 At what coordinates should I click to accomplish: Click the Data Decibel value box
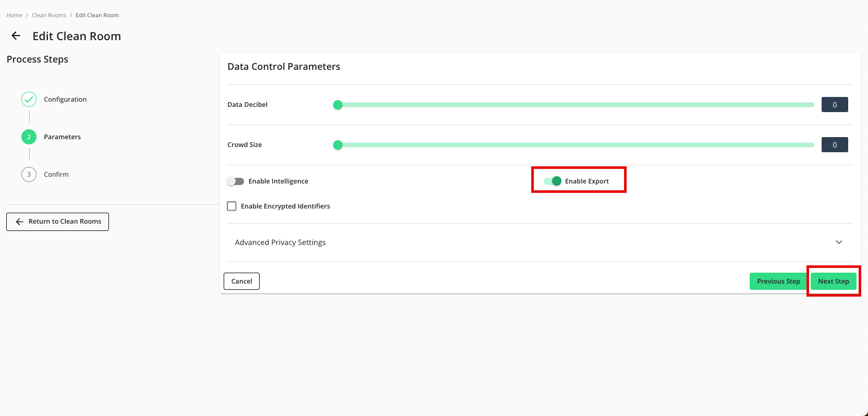tap(834, 105)
